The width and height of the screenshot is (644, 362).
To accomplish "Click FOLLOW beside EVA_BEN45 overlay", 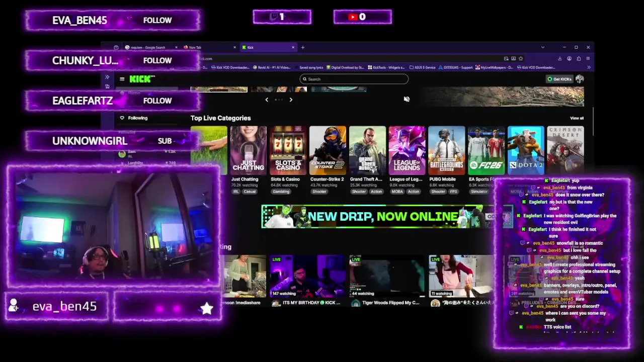I will click(157, 20).
